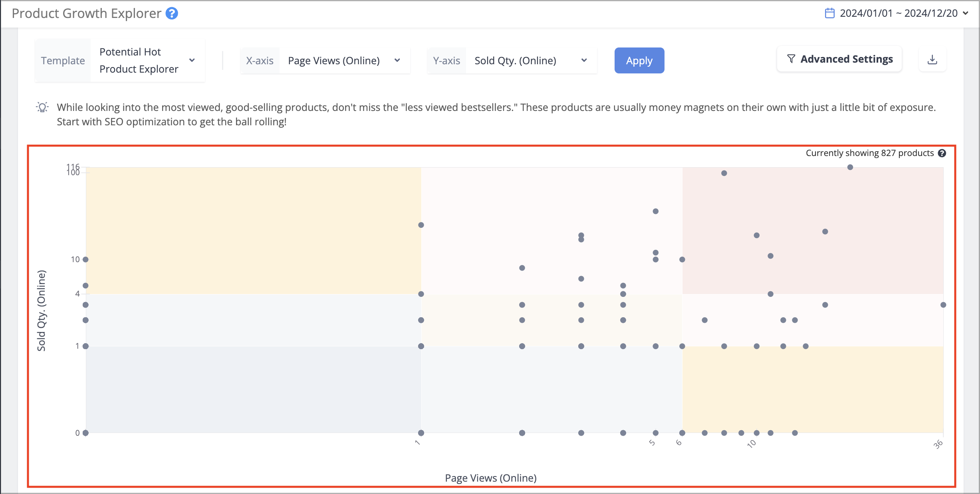The image size is (980, 494).
Task: Click the Page Views (Online) axis title
Action: 491,478
